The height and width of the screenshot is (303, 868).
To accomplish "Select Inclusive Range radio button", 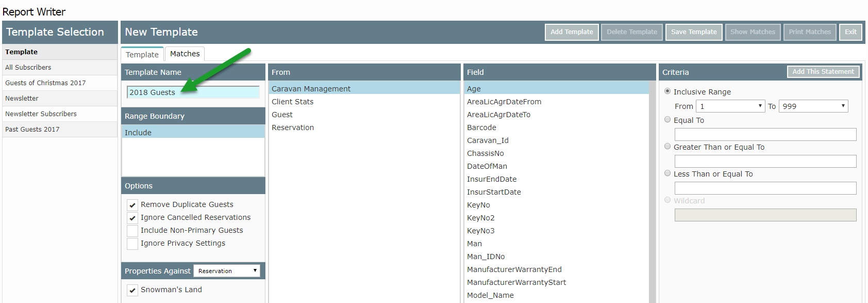I will tap(667, 91).
